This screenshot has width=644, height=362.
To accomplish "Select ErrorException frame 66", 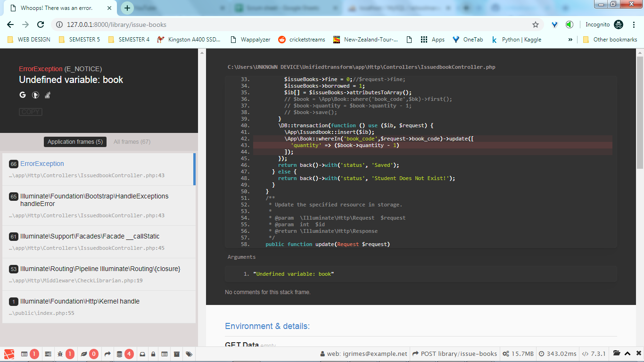I will coord(99,169).
